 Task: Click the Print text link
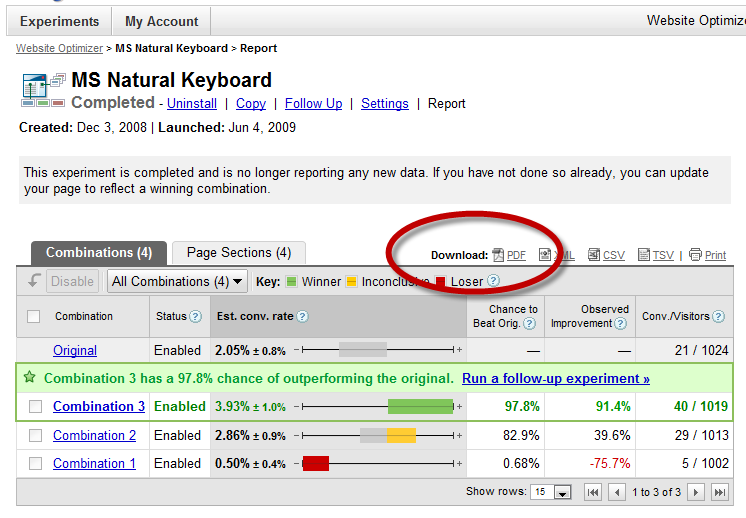click(716, 255)
